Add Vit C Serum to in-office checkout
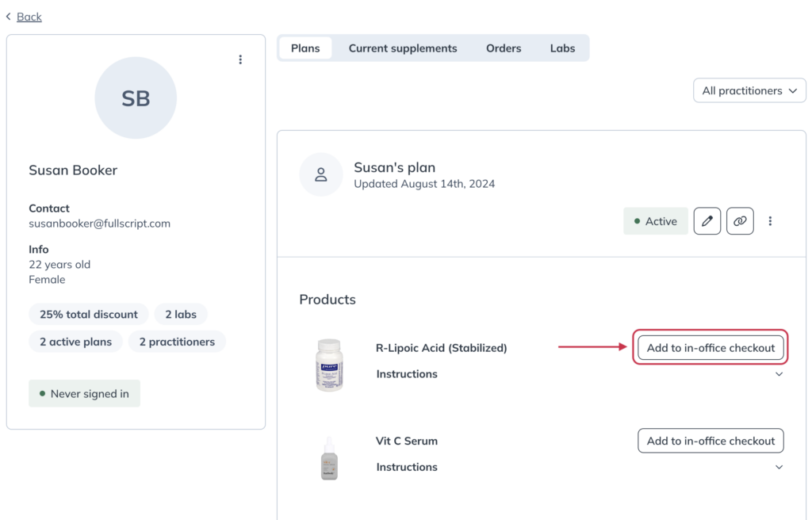Image resolution: width=812 pixels, height=520 pixels. [x=710, y=441]
